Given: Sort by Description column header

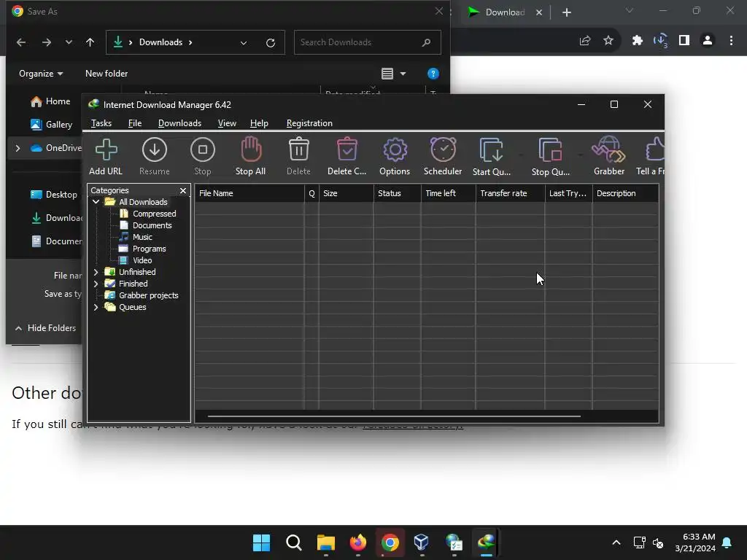Looking at the screenshot, I should [625, 193].
